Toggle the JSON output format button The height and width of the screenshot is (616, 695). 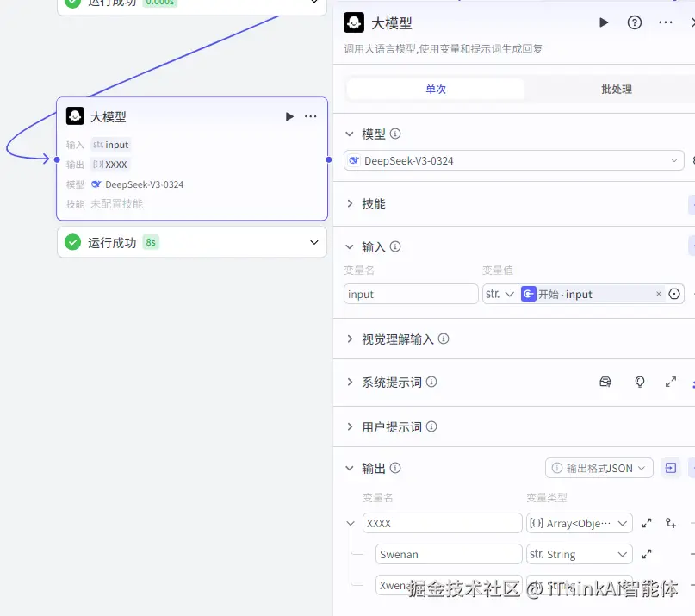coord(672,468)
